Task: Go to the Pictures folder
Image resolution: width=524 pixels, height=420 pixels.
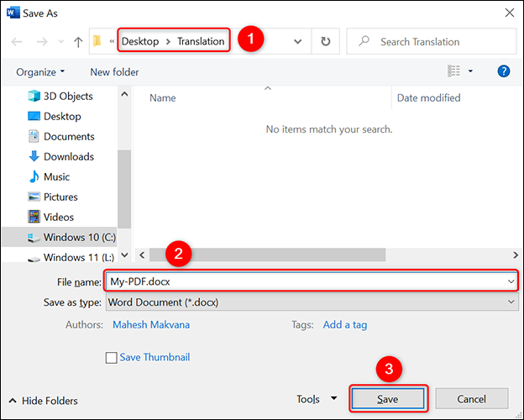Action: 60,197
